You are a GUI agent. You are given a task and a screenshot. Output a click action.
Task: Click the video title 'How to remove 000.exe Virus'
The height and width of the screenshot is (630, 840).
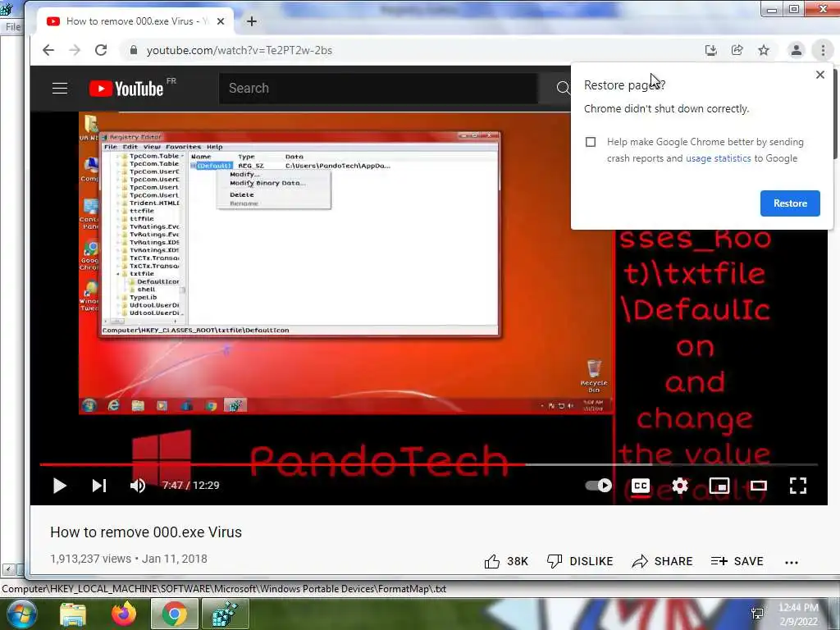(x=146, y=532)
